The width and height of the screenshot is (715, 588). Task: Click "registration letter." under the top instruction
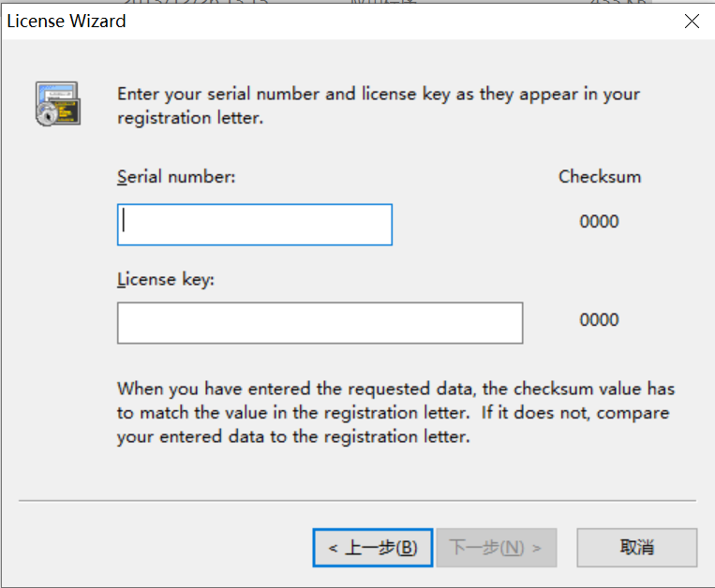190,118
